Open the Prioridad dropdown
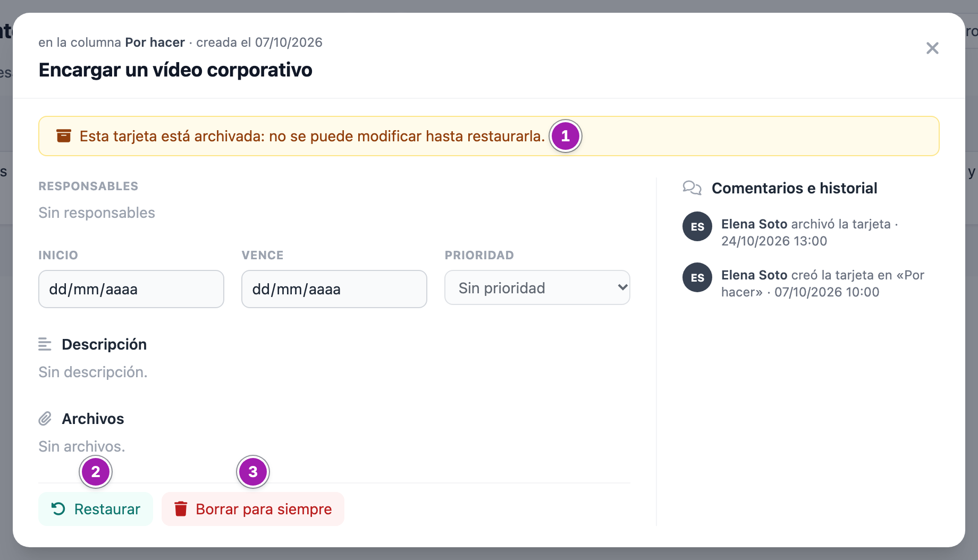This screenshot has height=560, width=978. click(x=537, y=287)
